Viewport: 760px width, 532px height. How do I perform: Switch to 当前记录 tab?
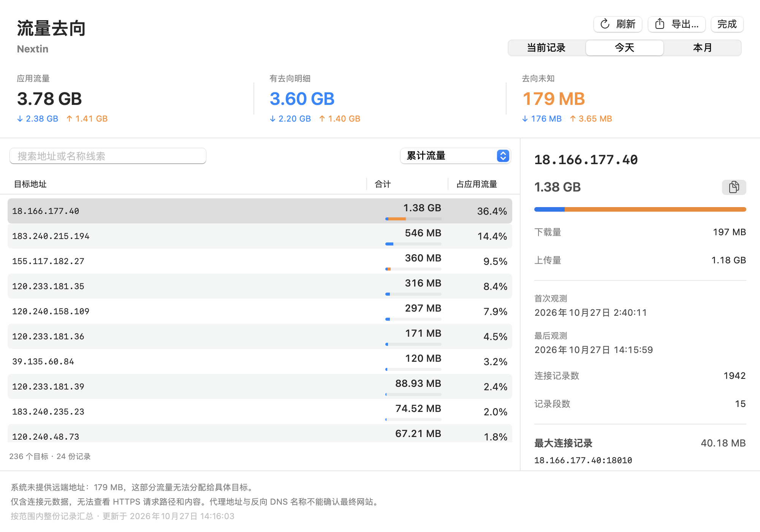(x=546, y=48)
